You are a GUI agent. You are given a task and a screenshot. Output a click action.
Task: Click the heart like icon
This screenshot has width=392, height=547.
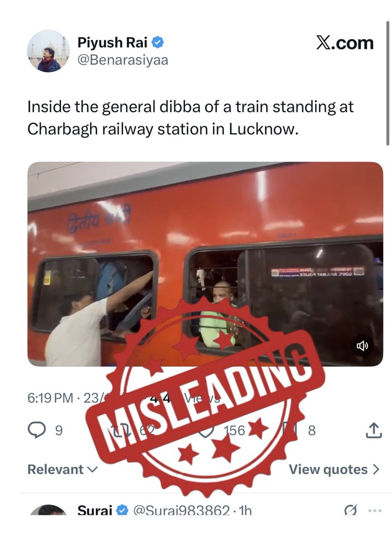tap(207, 430)
